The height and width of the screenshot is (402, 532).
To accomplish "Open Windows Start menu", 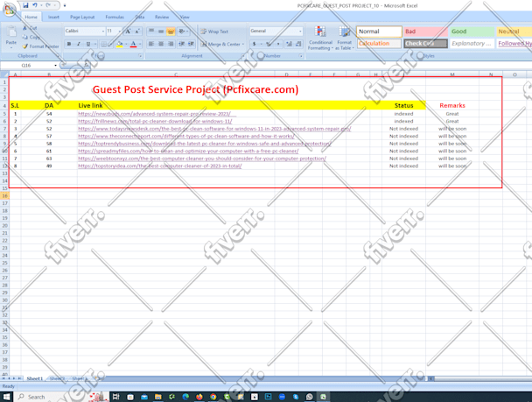I will tap(6, 397).
